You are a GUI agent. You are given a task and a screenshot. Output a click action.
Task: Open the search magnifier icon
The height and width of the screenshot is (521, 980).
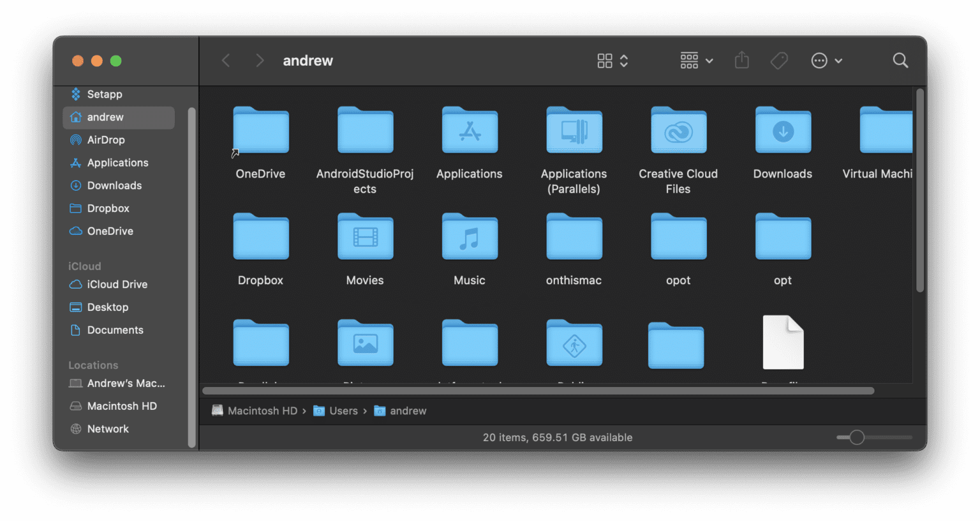900,61
